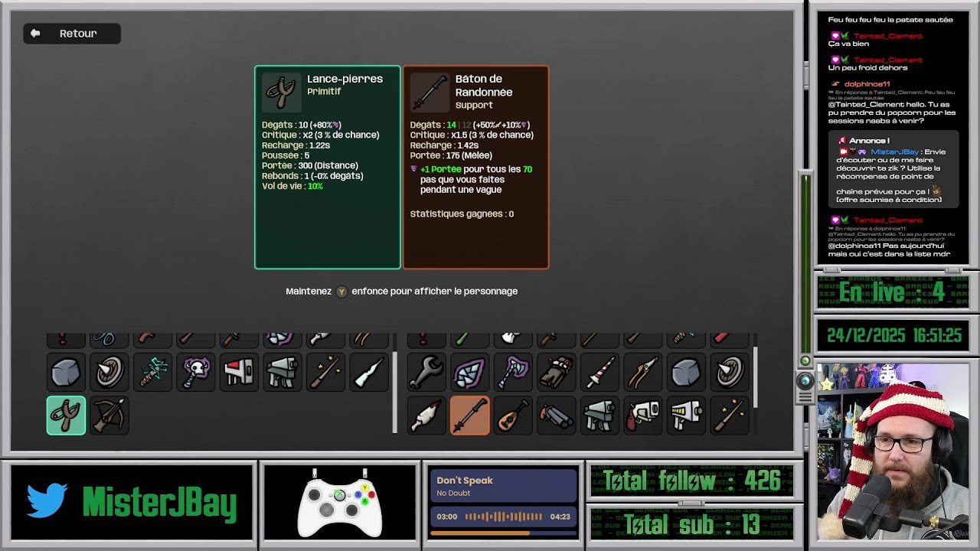The width and height of the screenshot is (980, 551).
Task: Click 'Portée : 175 (Mêlée)' stat
Action: click(x=452, y=155)
